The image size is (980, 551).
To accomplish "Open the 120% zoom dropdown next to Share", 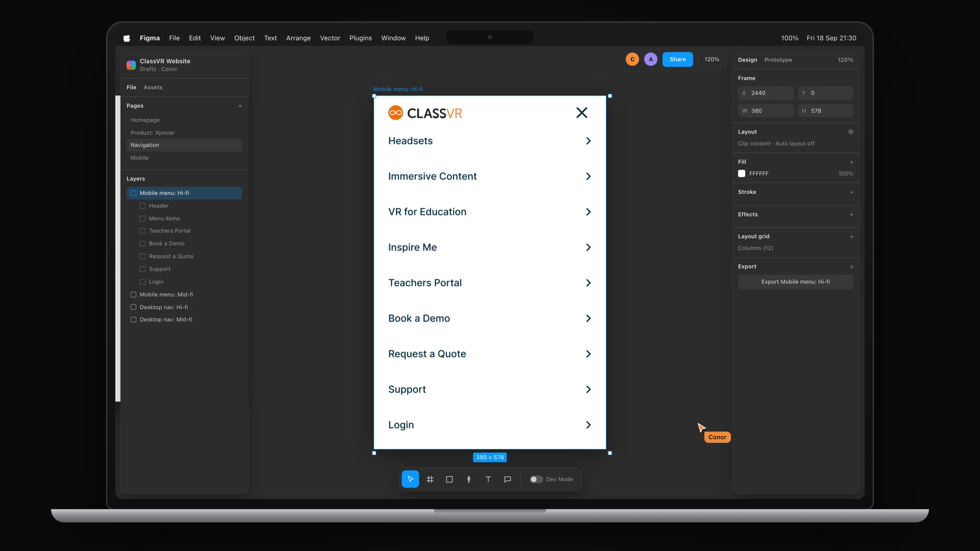I will [712, 59].
